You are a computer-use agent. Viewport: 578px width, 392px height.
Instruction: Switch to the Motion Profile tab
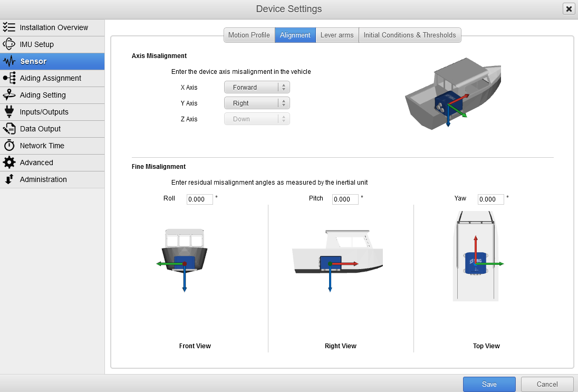(x=249, y=35)
